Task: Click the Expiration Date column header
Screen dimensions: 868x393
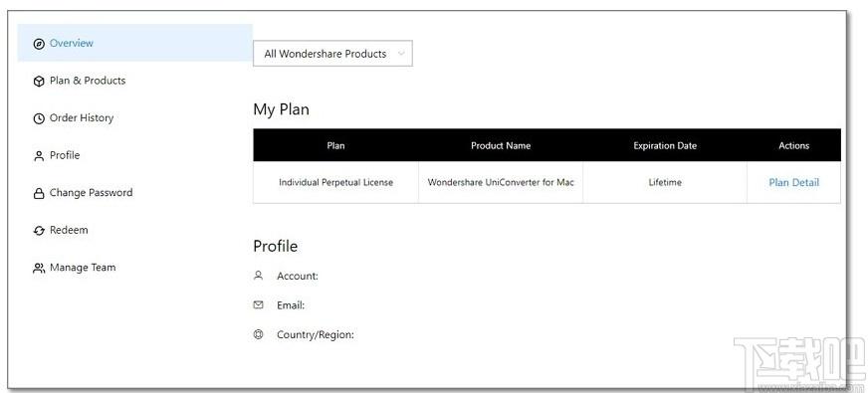Action: tap(665, 145)
